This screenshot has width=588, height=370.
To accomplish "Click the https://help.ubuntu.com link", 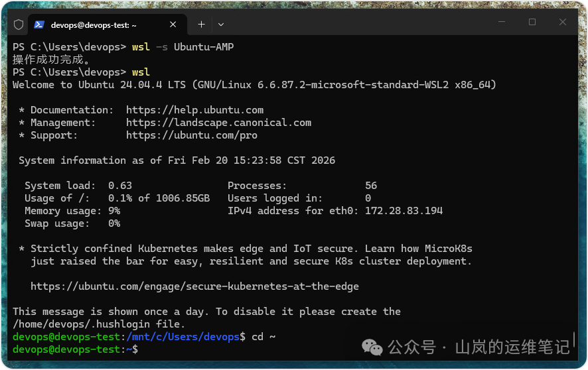I will pos(194,110).
